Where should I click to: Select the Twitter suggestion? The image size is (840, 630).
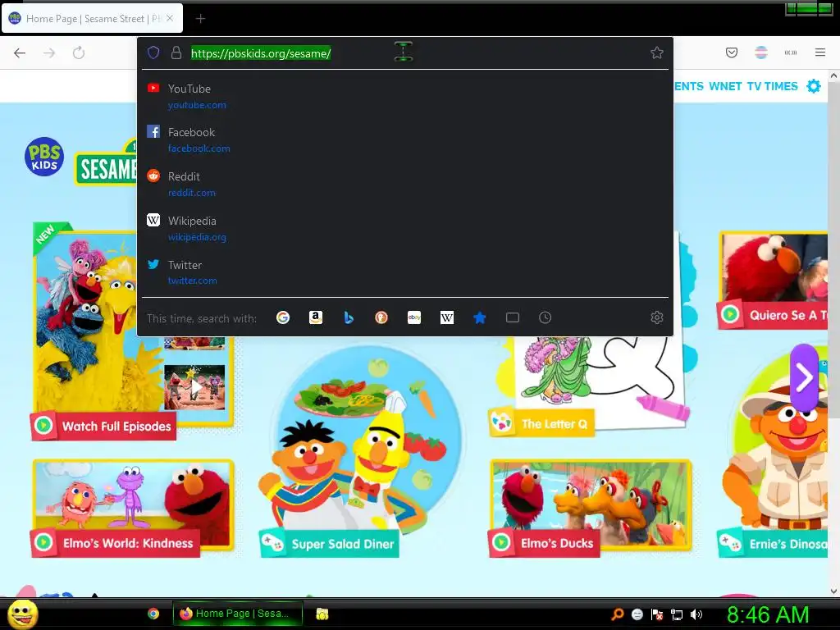[x=405, y=272]
